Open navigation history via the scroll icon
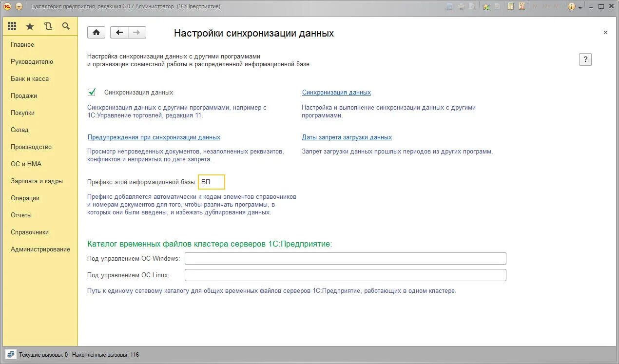Image resolution: width=619 pixels, height=364 pixels. tap(48, 26)
